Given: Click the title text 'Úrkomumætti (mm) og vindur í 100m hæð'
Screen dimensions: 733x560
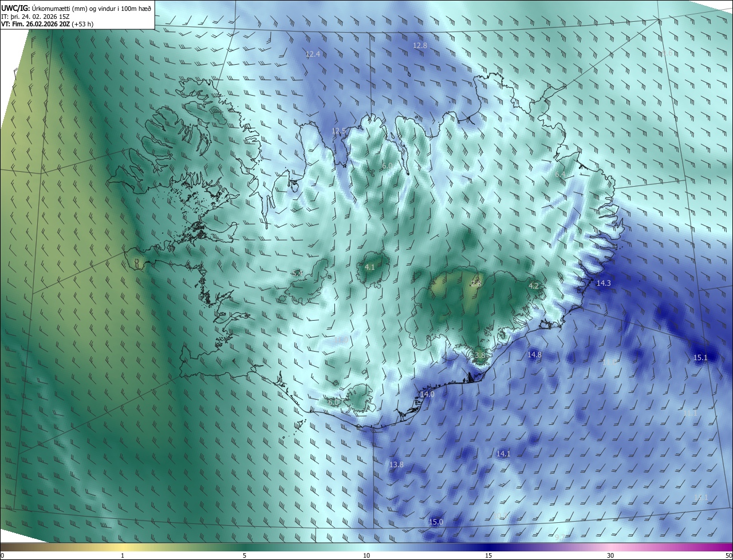Looking at the screenshot, I should coord(92,7).
